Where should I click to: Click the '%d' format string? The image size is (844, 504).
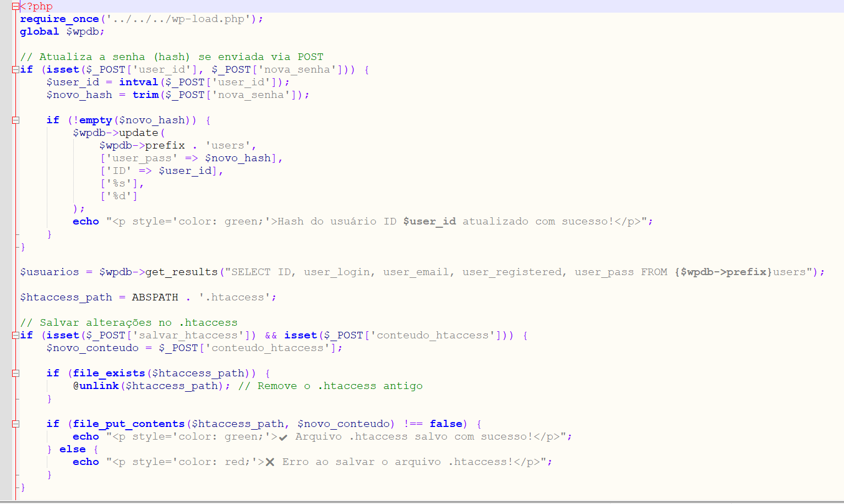119,196
